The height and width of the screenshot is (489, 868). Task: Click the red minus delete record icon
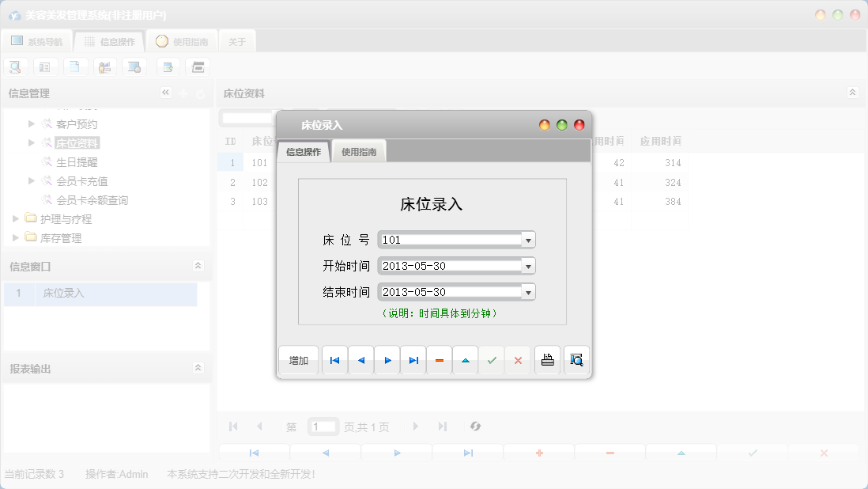tap(440, 360)
